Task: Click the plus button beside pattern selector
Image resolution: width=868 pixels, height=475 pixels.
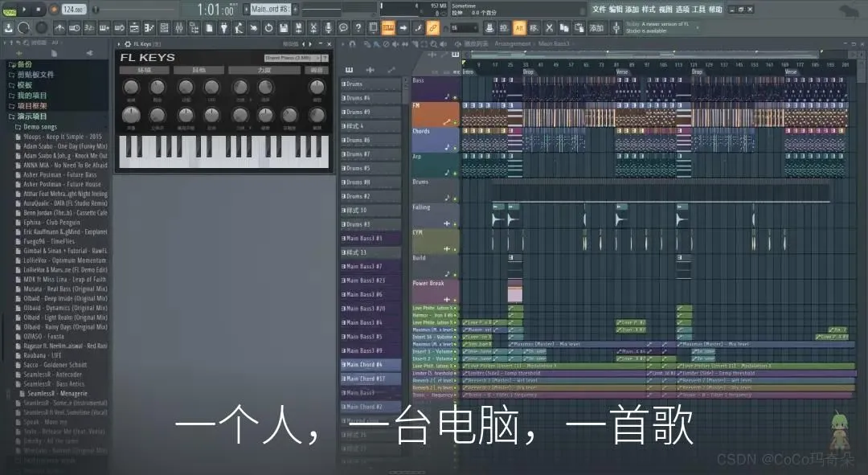Action: click(295, 10)
